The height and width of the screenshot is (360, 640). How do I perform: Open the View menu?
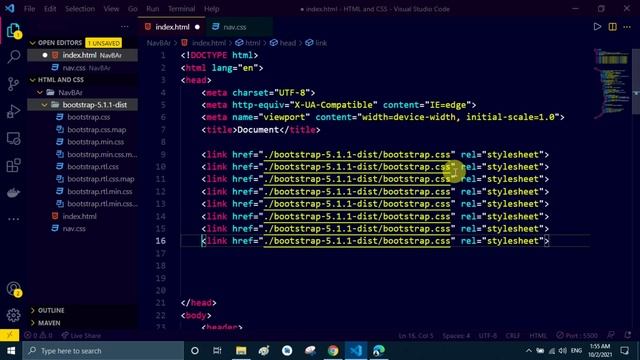(x=111, y=9)
